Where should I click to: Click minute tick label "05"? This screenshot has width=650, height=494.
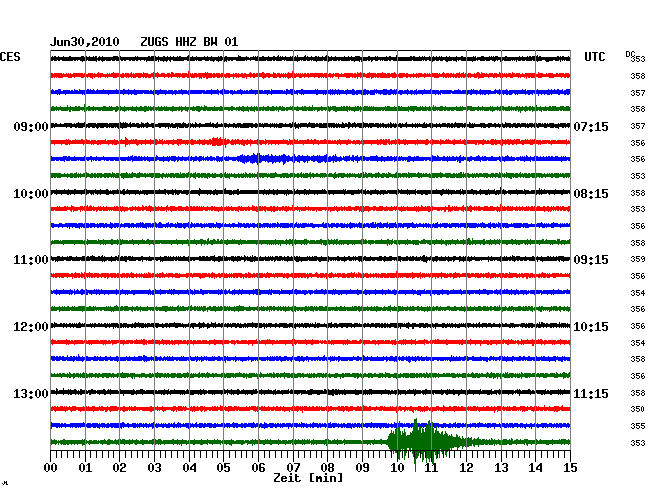pyautogui.click(x=223, y=467)
